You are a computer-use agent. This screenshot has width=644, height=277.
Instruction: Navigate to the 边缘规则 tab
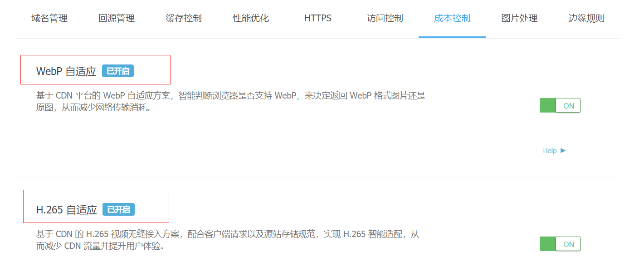pos(586,19)
